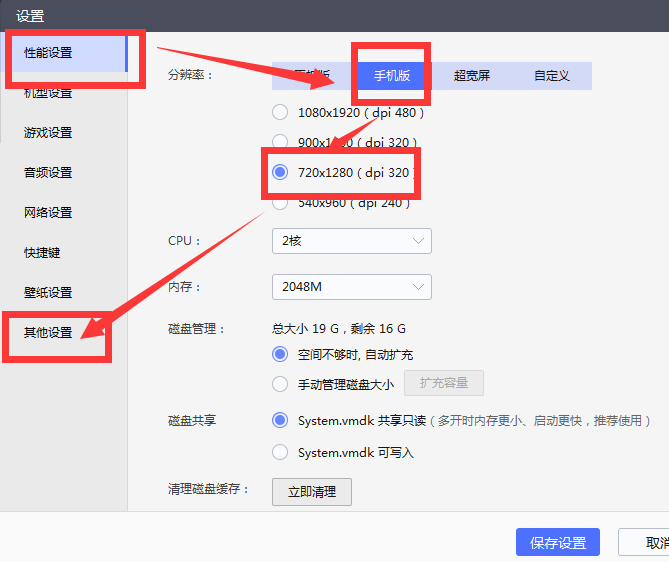Click the 立即清理 disk cache button
The height and width of the screenshot is (562, 669).
(312, 491)
